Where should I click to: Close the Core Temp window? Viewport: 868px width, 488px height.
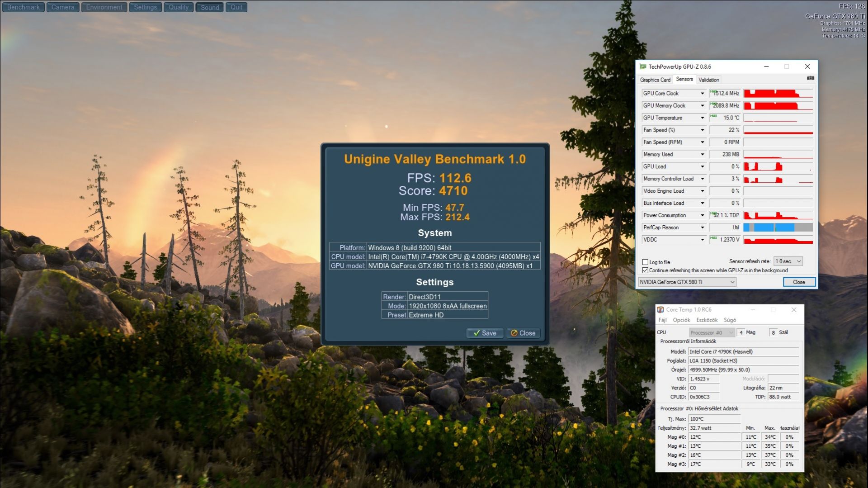tap(794, 310)
